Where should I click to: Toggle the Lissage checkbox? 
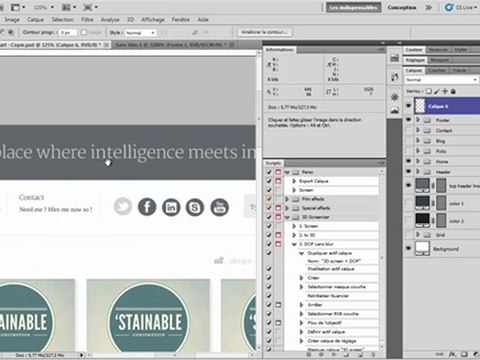click(84, 32)
